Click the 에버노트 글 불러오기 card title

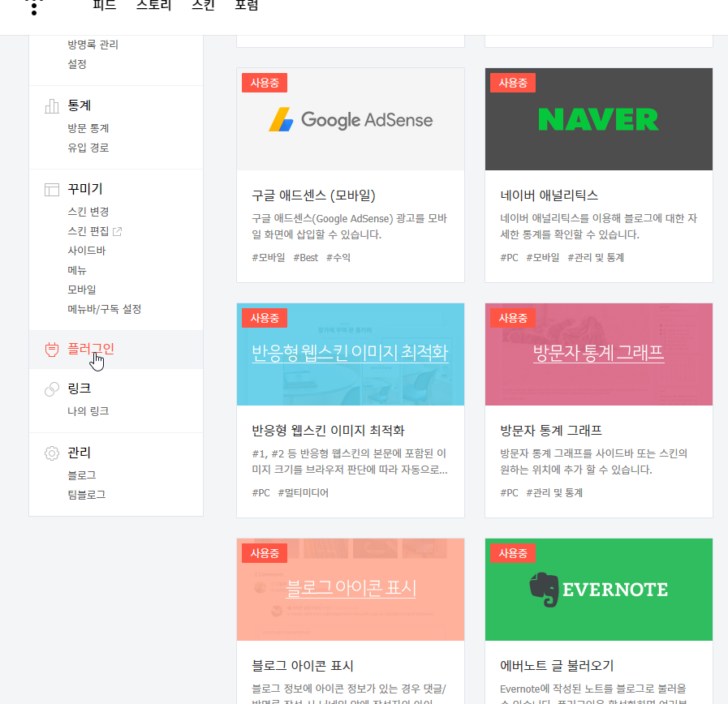557,666
